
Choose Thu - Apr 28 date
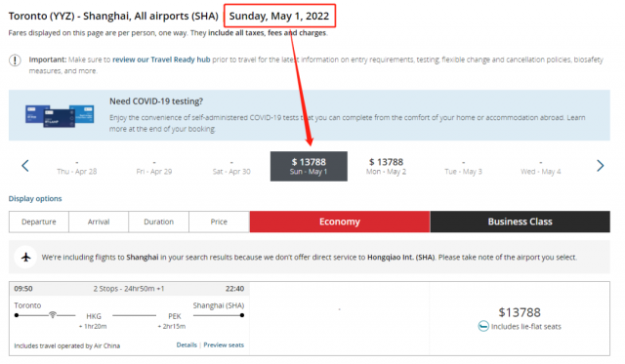[x=77, y=167]
